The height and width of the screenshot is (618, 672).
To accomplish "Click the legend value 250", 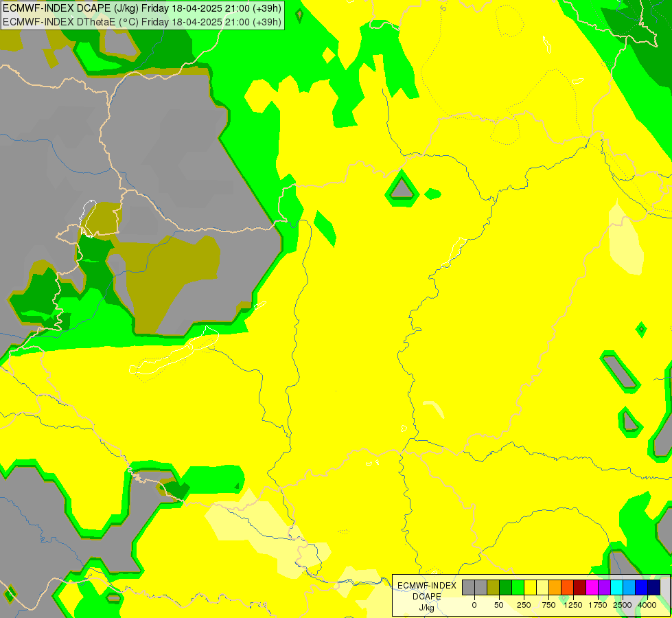I will pyautogui.click(x=524, y=605).
